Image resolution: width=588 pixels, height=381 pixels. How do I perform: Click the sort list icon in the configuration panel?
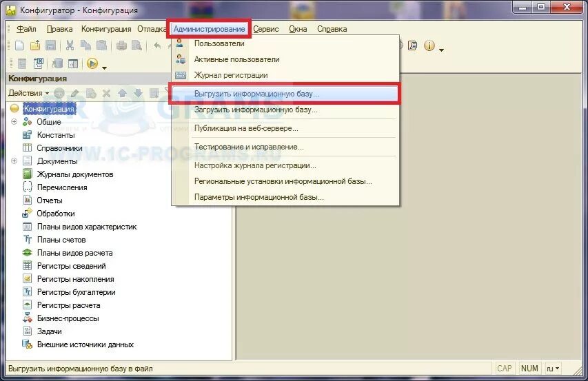click(x=154, y=93)
